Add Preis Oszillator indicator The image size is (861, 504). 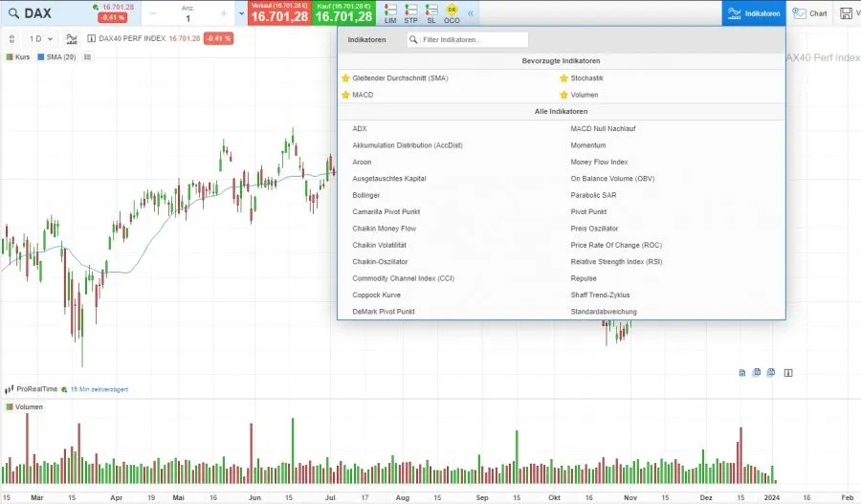pos(594,229)
